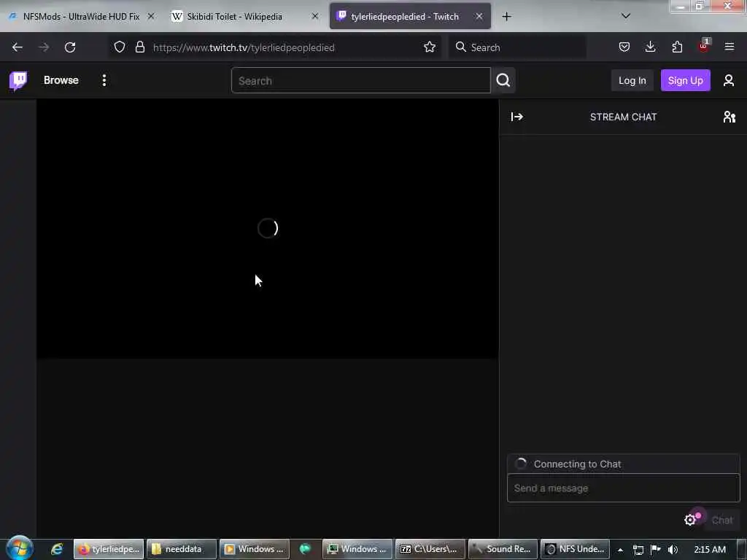
Task: Open the needdata folder taskbar button
Action: 182,549
